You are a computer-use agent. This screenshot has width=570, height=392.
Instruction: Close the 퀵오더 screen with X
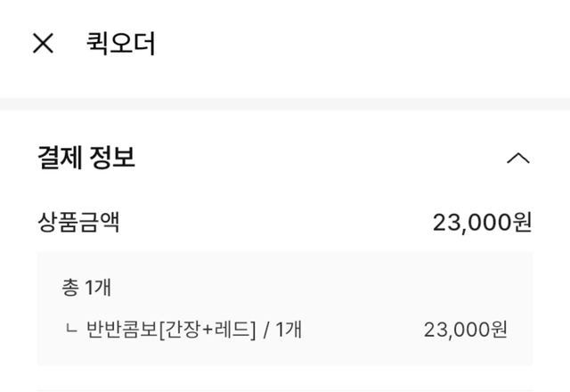click(43, 43)
